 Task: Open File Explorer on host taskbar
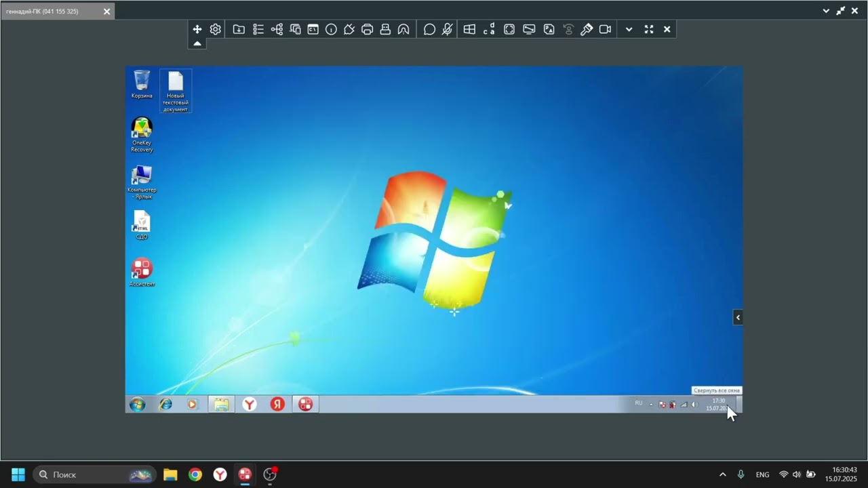click(x=170, y=474)
